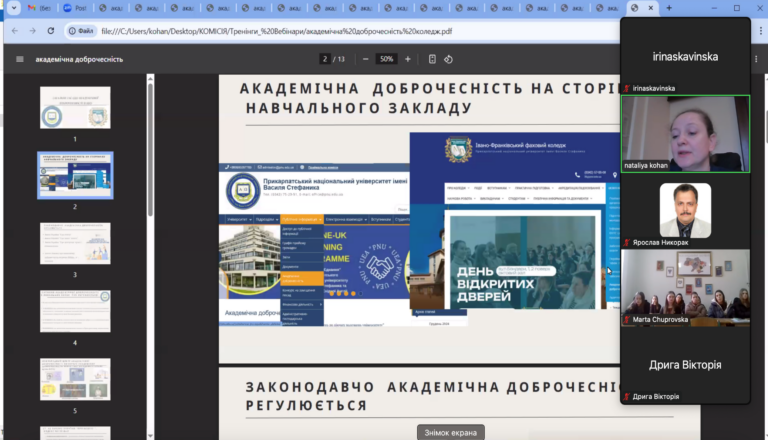Expand the tab search dropdown arrow
Image resolution: width=768 pixels, height=440 pixels.
[14, 8]
